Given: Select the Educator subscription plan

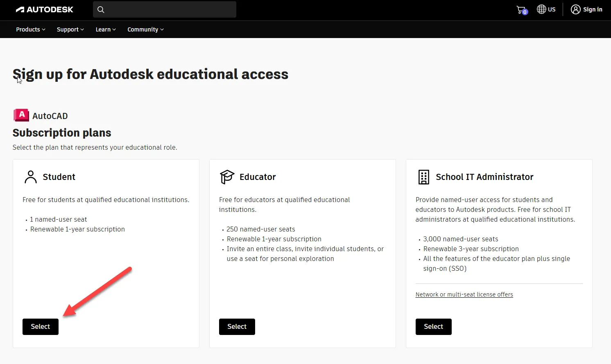Looking at the screenshot, I should click(x=237, y=326).
